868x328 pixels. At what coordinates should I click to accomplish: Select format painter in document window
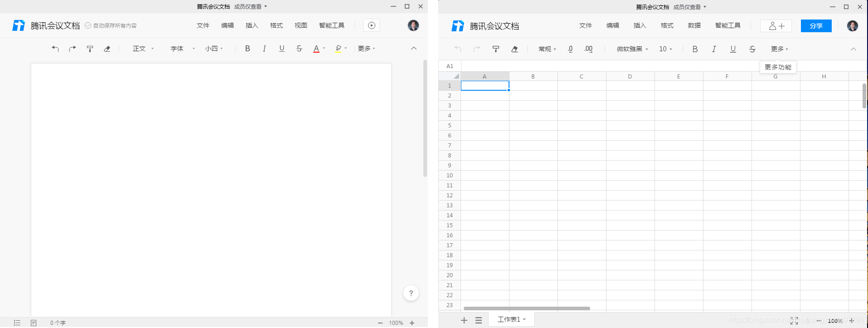[90, 49]
